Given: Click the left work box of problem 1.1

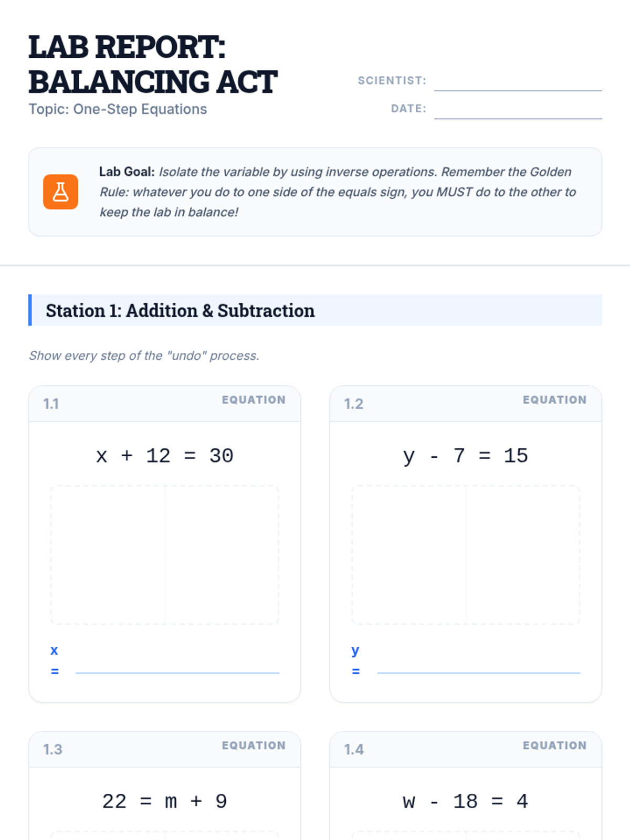Looking at the screenshot, I should (x=108, y=555).
